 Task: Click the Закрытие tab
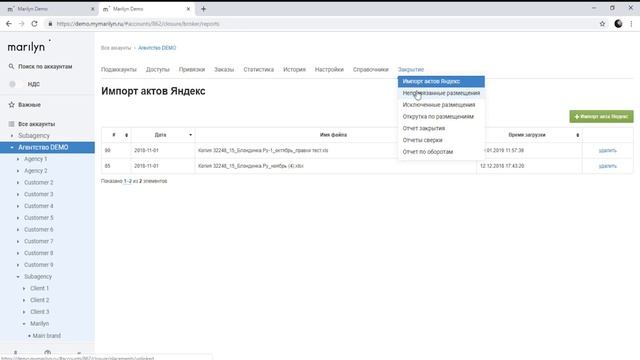[x=411, y=69]
